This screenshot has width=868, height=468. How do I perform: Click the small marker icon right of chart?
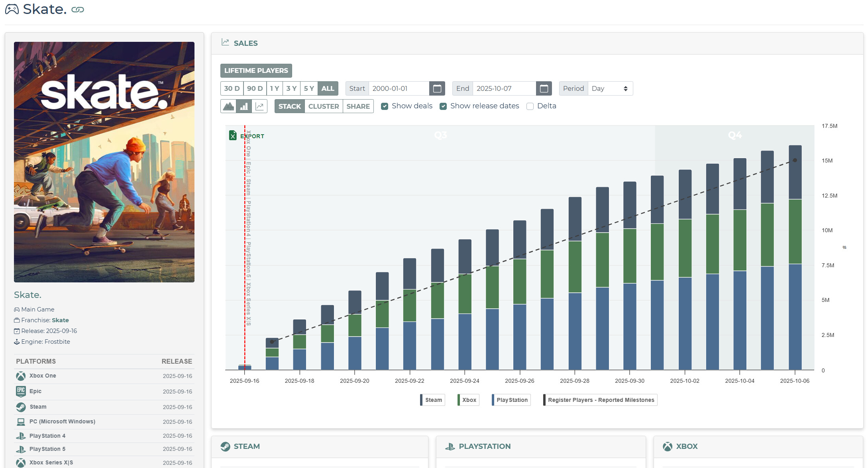(844, 247)
